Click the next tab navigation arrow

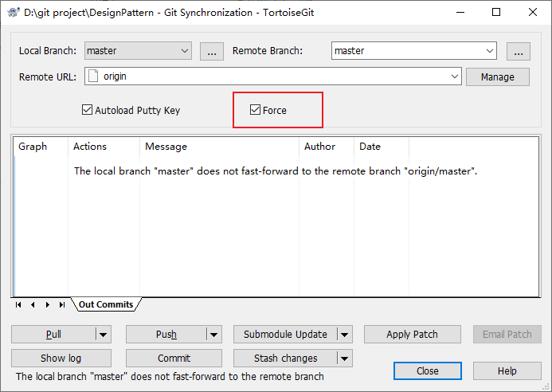[x=48, y=304]
